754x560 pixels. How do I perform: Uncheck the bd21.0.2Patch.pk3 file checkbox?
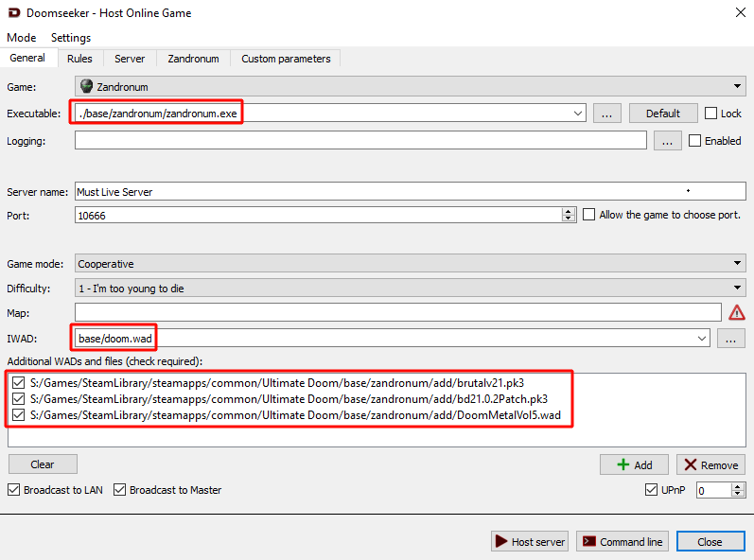[18, 398]
